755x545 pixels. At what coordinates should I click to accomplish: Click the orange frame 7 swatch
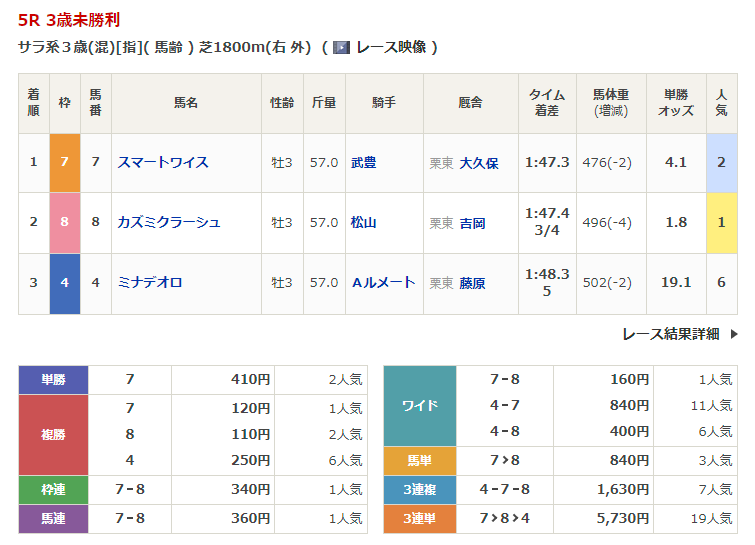pos(64,162)
